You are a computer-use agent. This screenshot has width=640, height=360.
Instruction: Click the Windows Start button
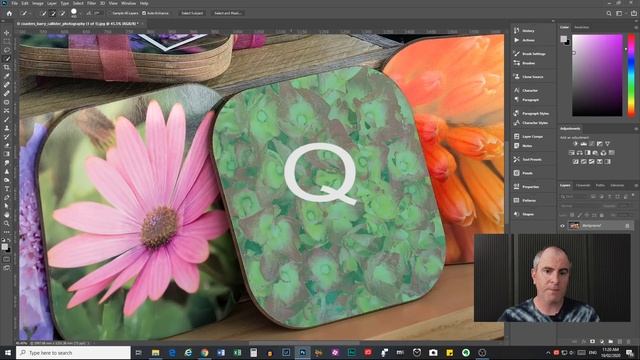(x=8, y=352)
